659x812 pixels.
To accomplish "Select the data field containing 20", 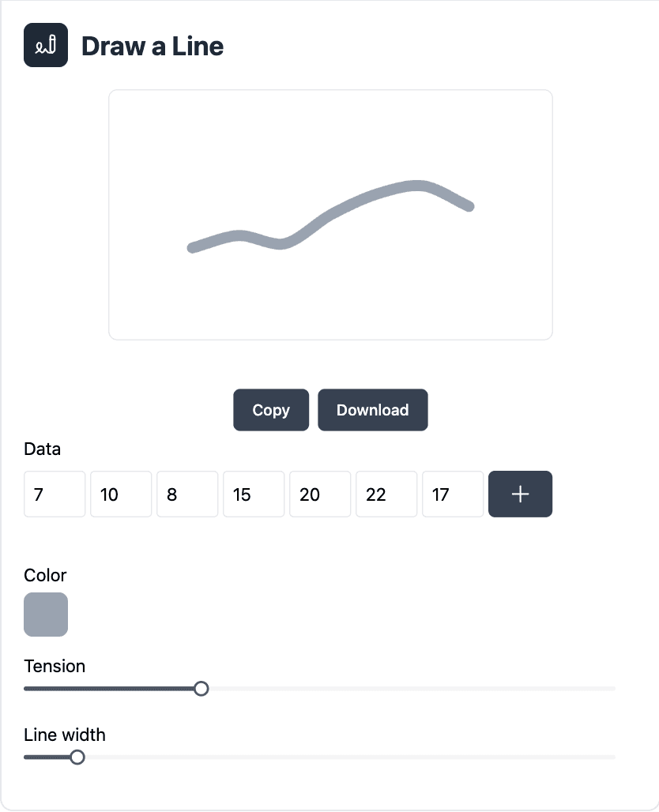I will click(320, 494).
